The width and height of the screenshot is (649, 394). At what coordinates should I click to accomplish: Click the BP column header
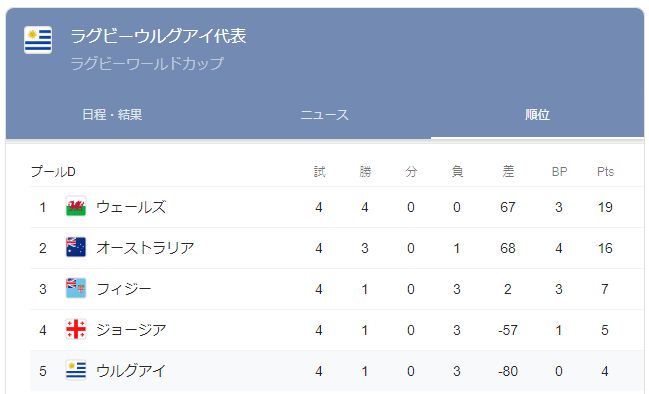click(559, 171)
